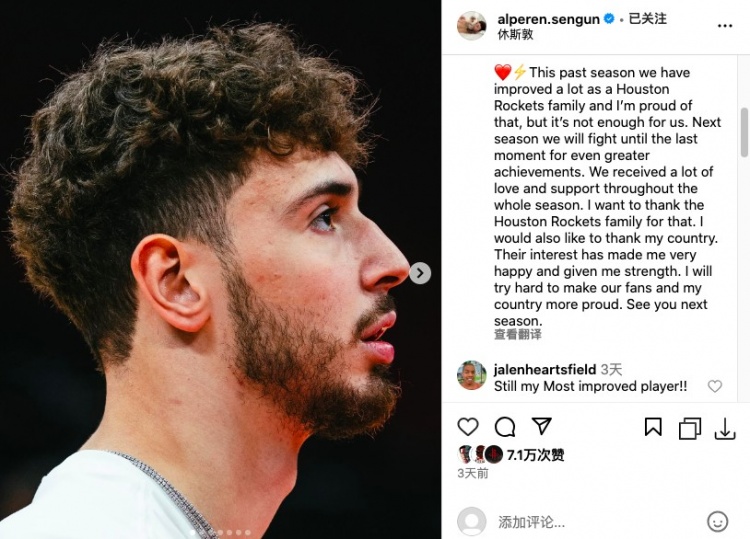Viewport: 750px width, 539px height.
Task: View 7.1万次赞 likes list
Action: coord(535,455)
